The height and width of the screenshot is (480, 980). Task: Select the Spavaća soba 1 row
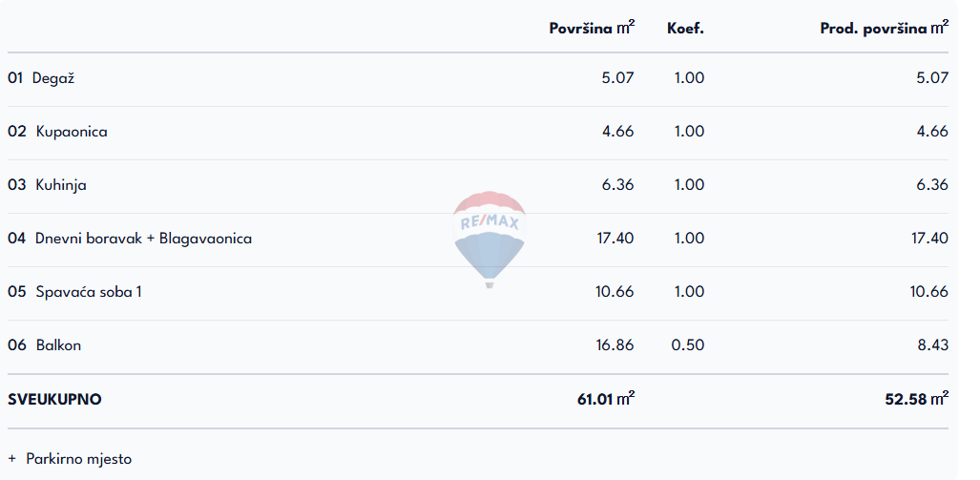tap(89, 292)
